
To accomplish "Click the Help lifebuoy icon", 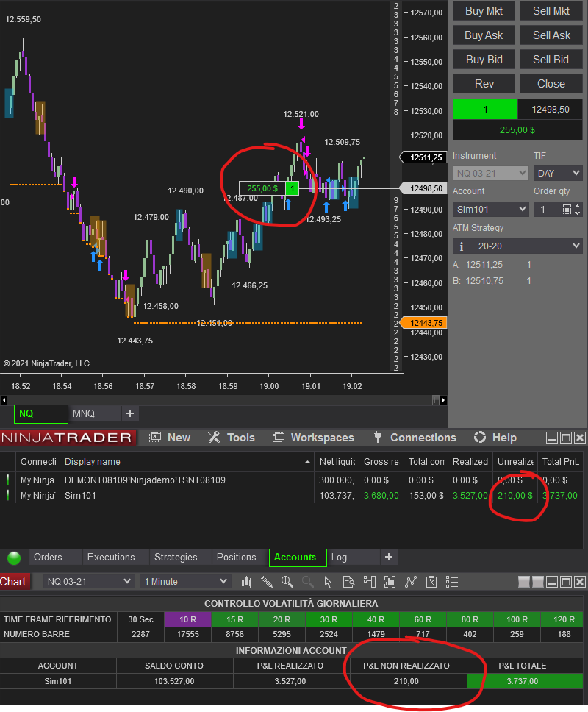I will point(479,438).
